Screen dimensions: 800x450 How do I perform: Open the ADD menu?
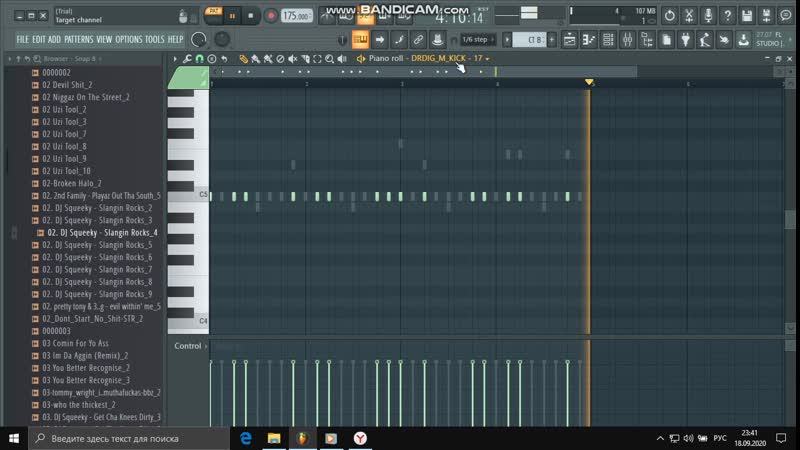pyautogui.click(x=54, y=39)
